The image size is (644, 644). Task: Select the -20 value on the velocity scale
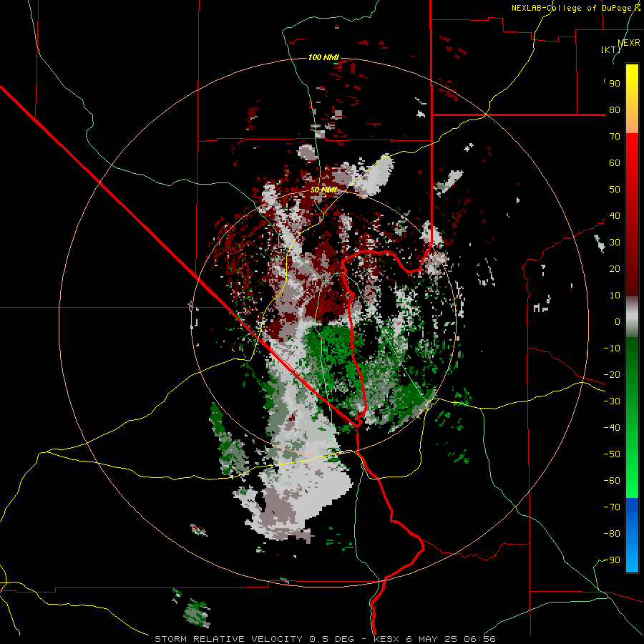[612, 375]
